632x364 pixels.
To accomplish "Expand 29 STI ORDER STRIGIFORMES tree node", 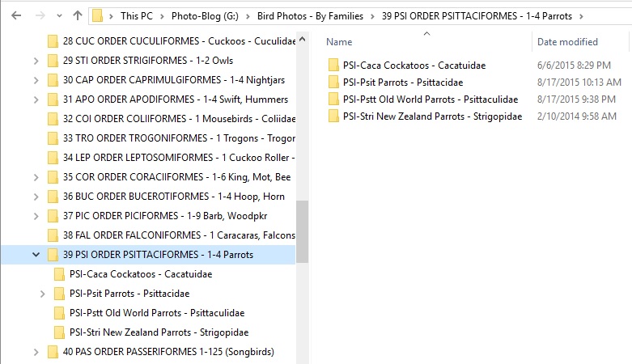I will point(36,61).
